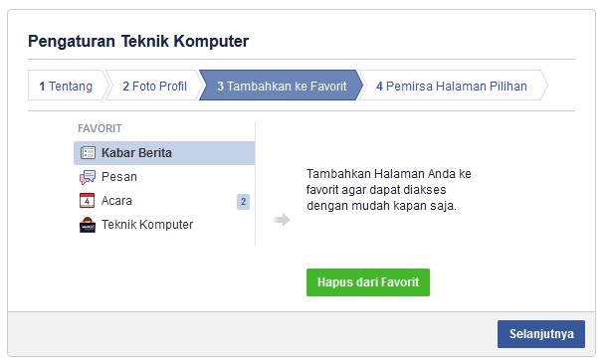The width and height of the screenshot is (606, 364).
Task: Click the Acara notification count badge
Action: point(243,202)
